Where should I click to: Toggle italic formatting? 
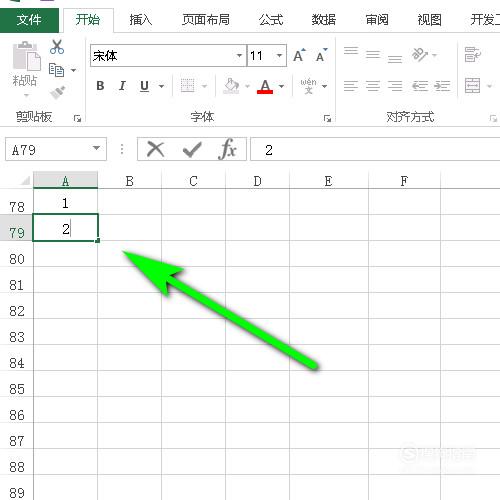[x=122, y=86]
